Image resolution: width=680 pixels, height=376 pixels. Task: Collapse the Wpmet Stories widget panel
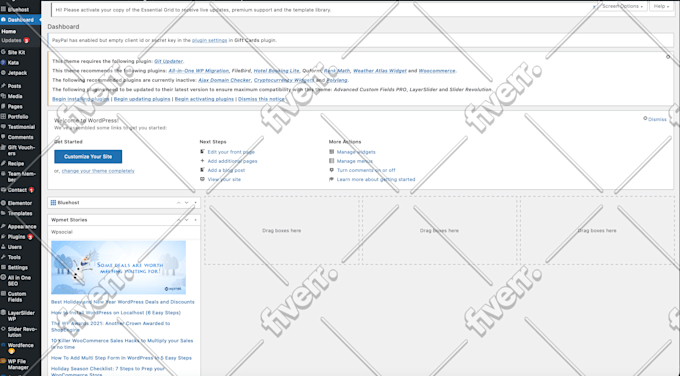(x=195, y=220)
